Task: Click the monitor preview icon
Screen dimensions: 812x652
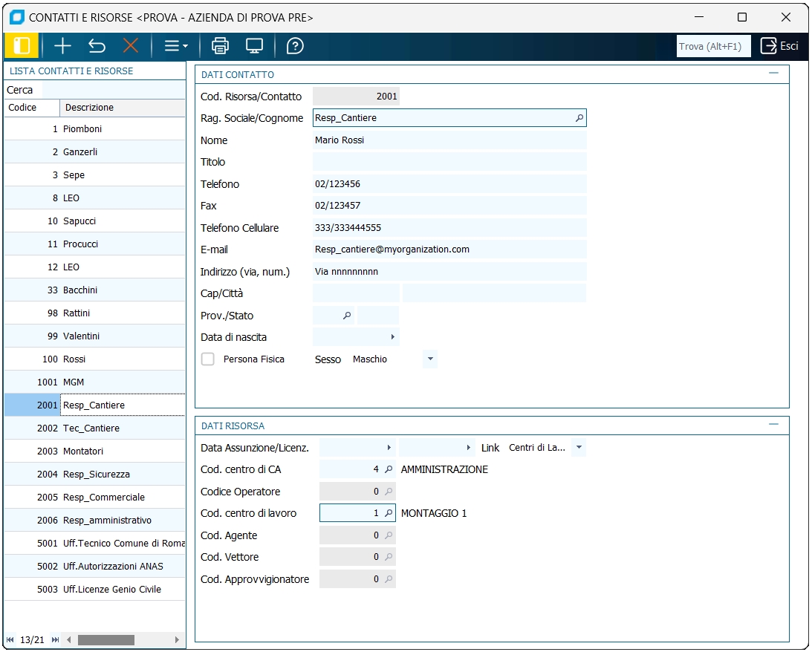Action: (x=254, y=46)
